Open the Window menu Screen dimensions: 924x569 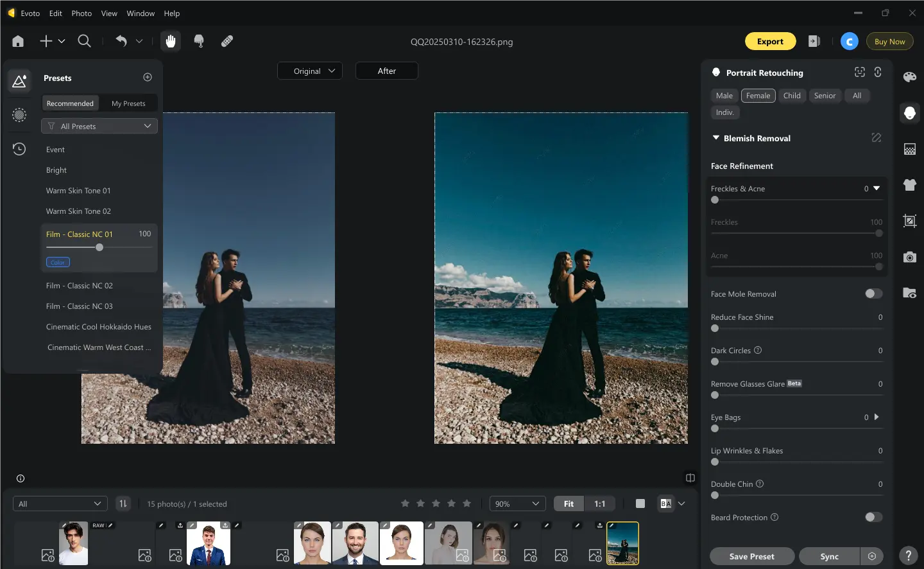click(x=141, y=13)
